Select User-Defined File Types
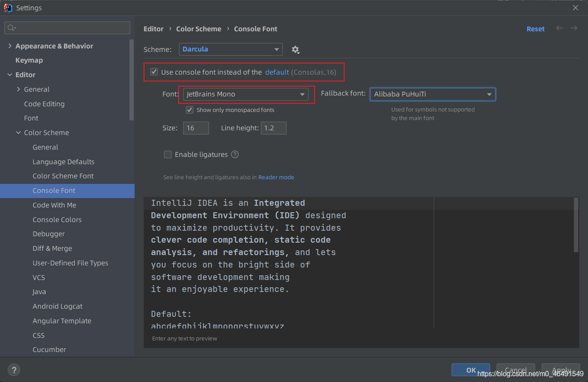Image resolution: width=588 pixels, height=382 pixels. [x=70, y=263]
